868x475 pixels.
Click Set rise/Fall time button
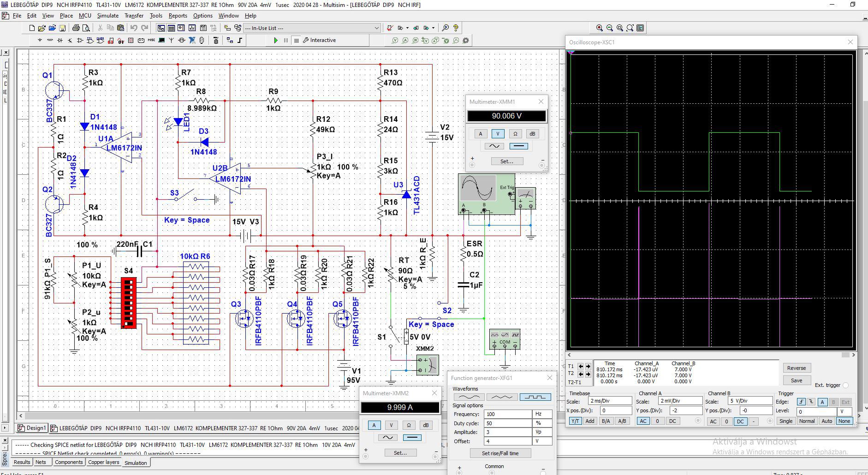(x=500, y=453)
